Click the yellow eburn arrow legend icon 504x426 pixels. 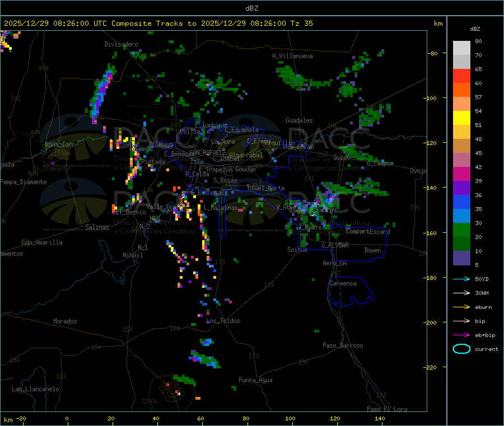click(x=461, y=307)
